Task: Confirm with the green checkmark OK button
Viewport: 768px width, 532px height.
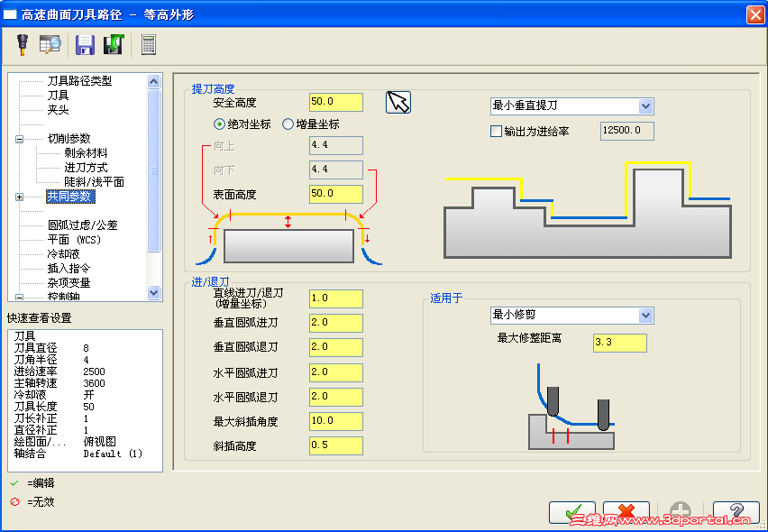Action: (572, 513)
